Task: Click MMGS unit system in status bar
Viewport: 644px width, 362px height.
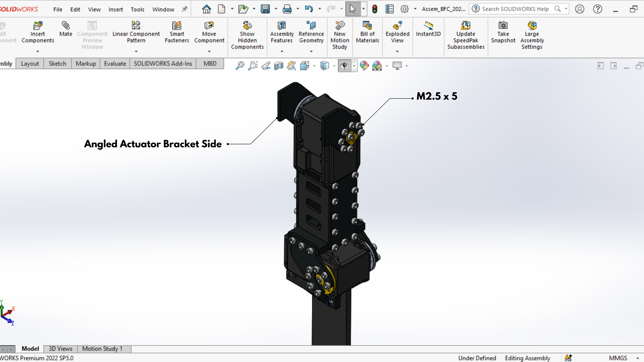Action: (618, 358)
